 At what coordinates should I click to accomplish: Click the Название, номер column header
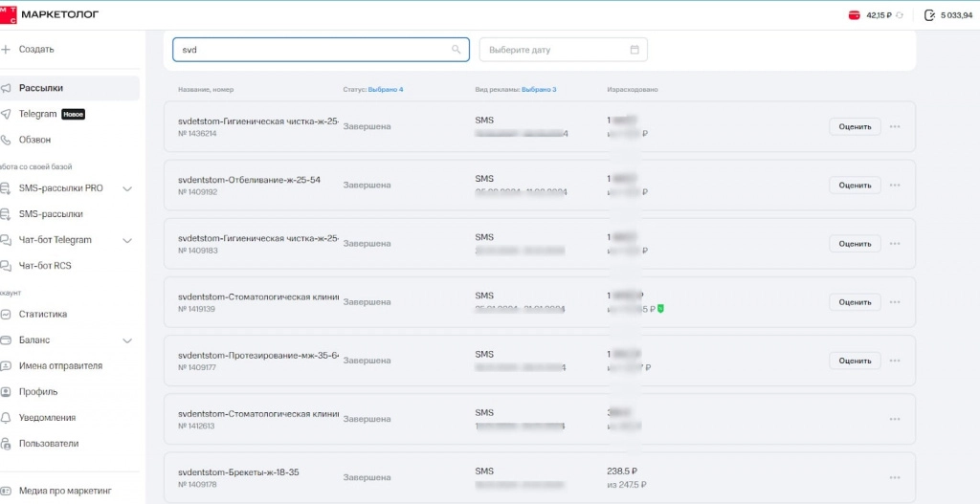click(206, 89)
